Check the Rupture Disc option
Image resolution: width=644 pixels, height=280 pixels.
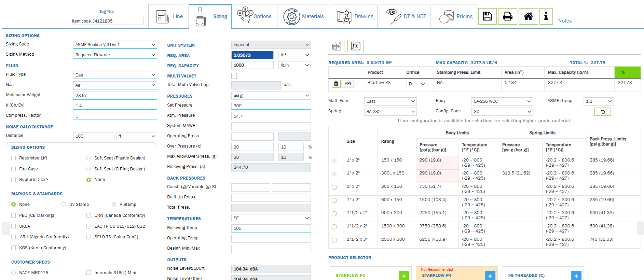(14, 180)
